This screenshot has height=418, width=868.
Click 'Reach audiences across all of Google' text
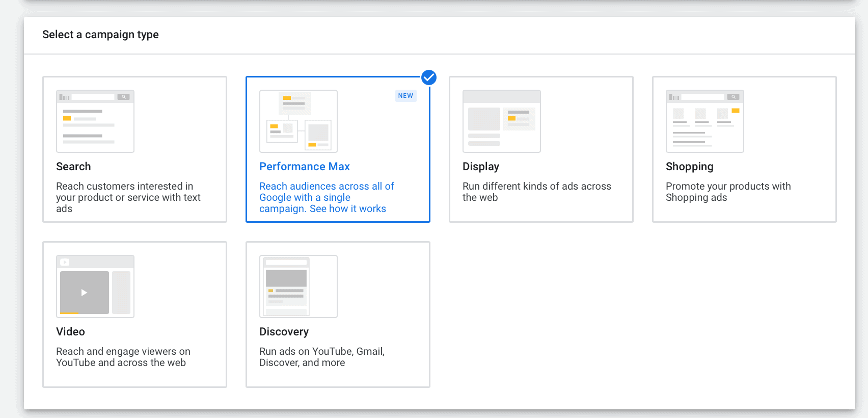tap(327, 197)
